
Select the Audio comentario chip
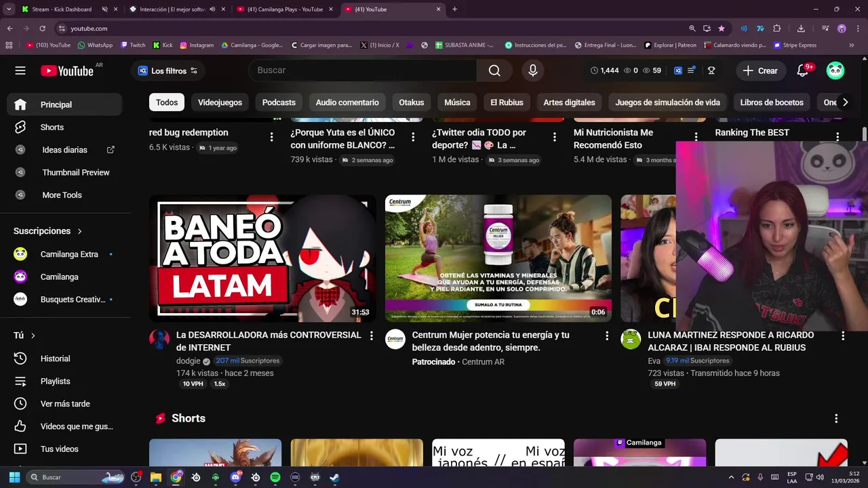pos(347,102)
